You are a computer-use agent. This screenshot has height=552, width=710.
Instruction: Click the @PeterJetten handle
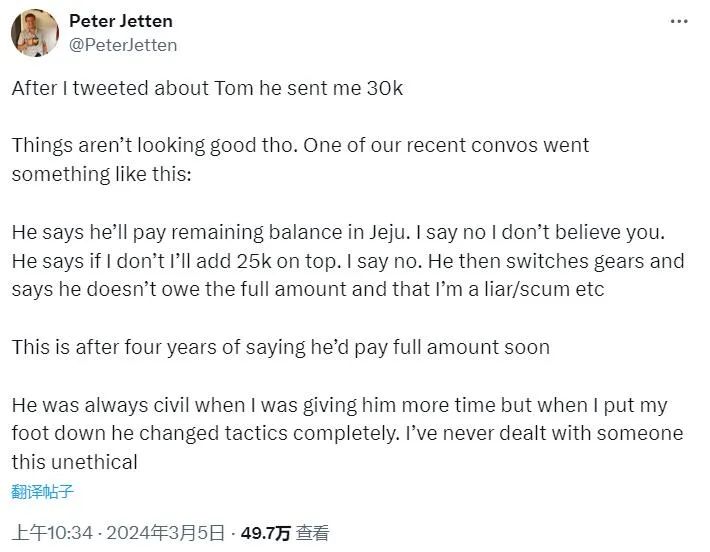[x=124, y=44]
